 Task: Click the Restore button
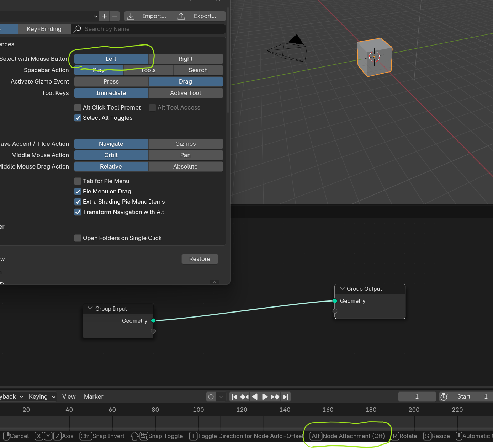pyautogui.click(x=200, y=259)
